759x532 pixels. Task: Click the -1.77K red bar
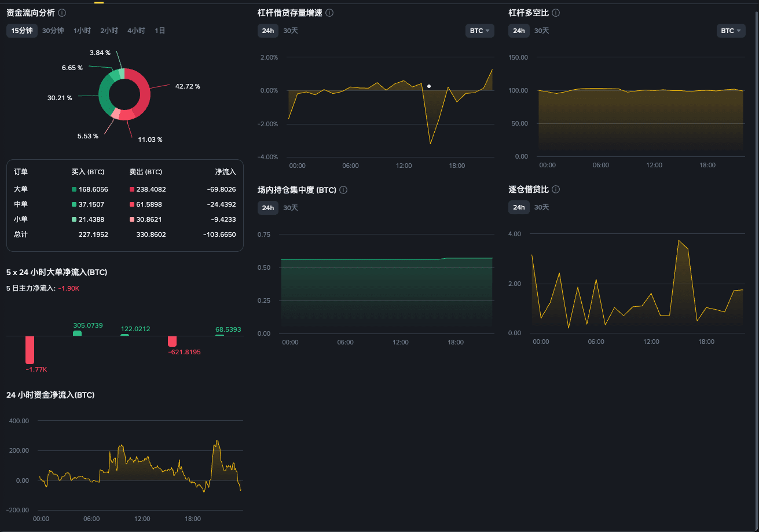pyautogui.click(x=30, y=350)
